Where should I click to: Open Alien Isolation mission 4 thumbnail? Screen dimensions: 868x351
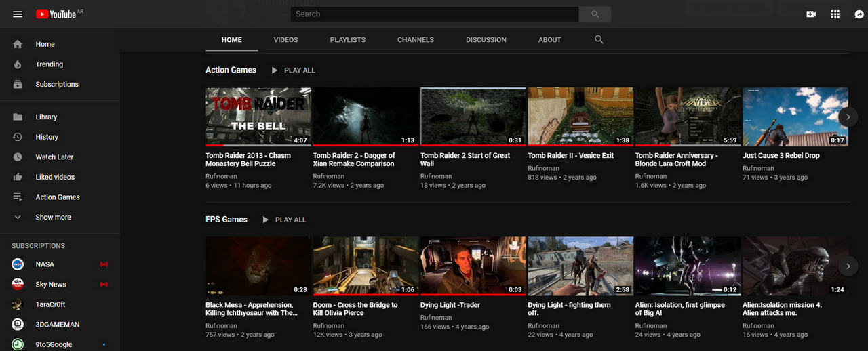click(x=795, y=266)
